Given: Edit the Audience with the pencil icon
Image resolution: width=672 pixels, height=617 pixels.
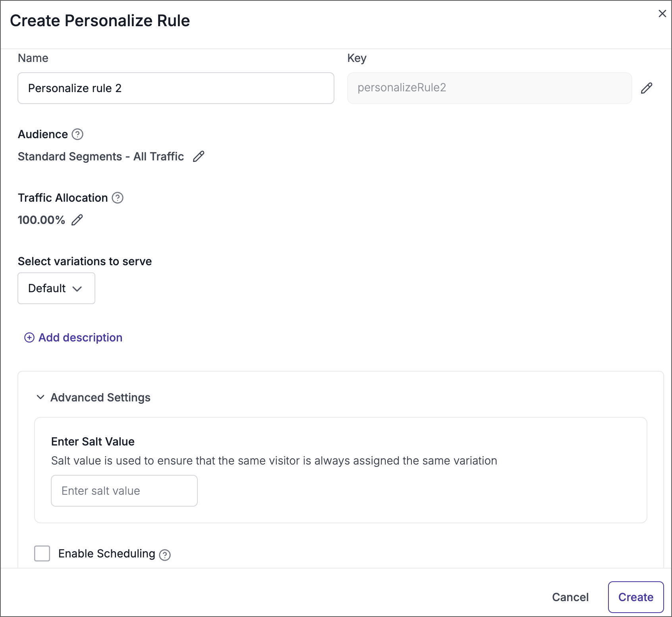Looking at the screenshot, I should [x=199, y=156].
